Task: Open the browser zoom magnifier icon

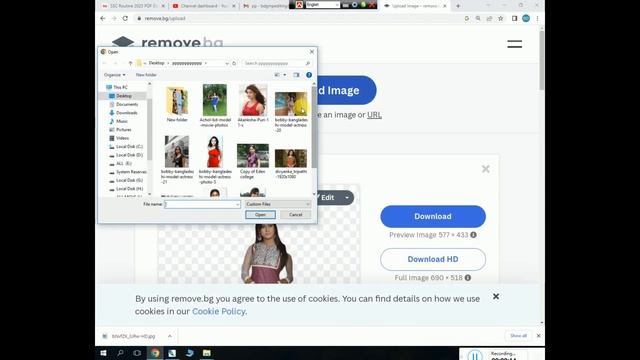Action: coord(478,18)
